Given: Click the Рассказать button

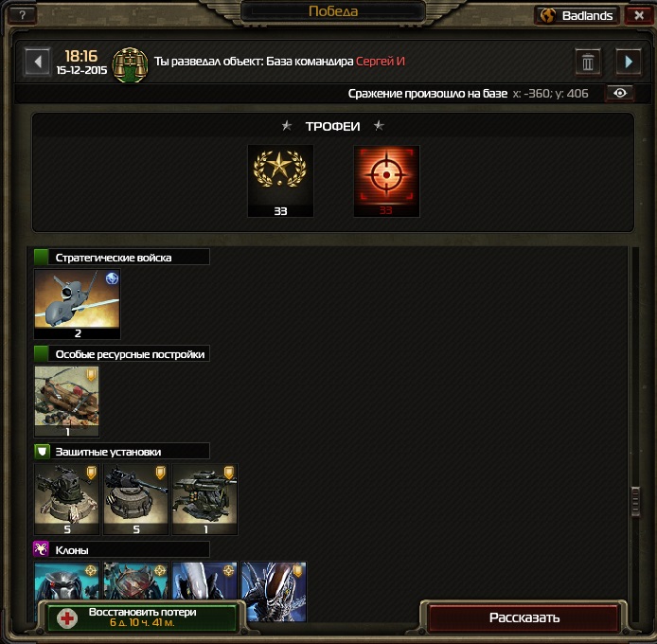Looking at the screenshot, I should point(524,617).
